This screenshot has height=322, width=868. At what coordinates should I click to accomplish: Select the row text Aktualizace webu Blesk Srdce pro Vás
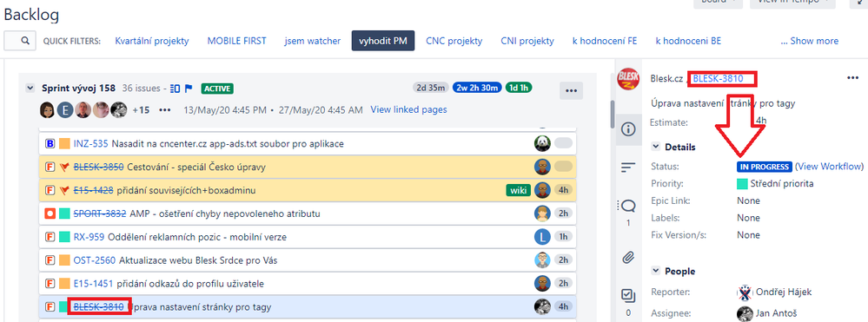coord(198,260)
